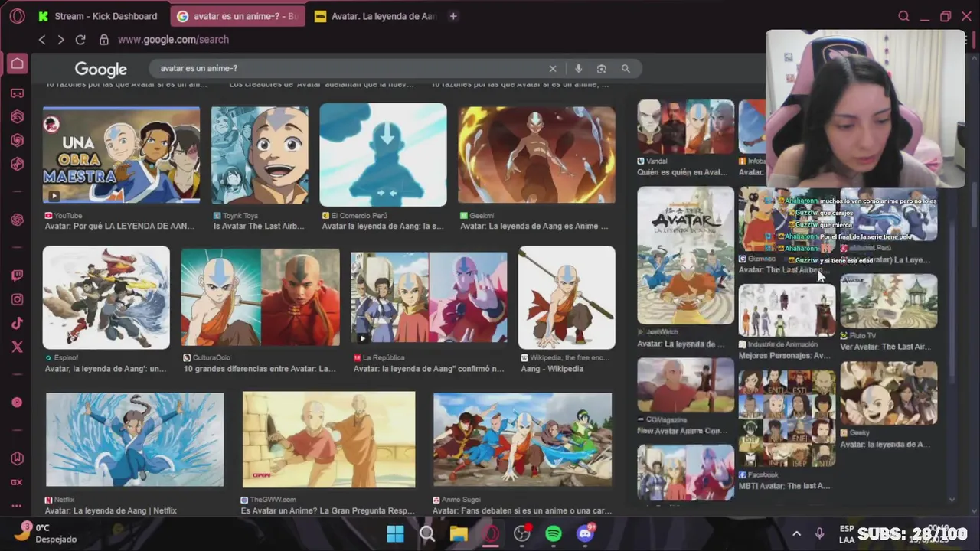This screenshot has width=980, height=551.
Task: Show hidden system tray icons
Action: pos(796,533)
